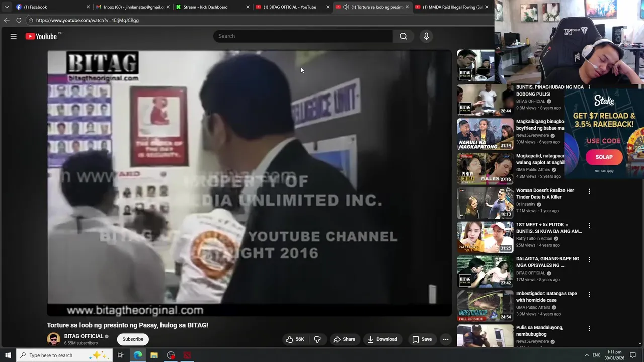644x362 pixels.
Task: Activate voice search microphone
Action: point(426,36)
